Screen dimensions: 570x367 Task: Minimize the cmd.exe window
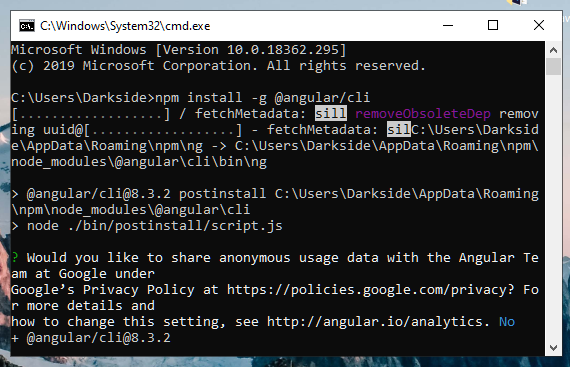tap(448, 25)
